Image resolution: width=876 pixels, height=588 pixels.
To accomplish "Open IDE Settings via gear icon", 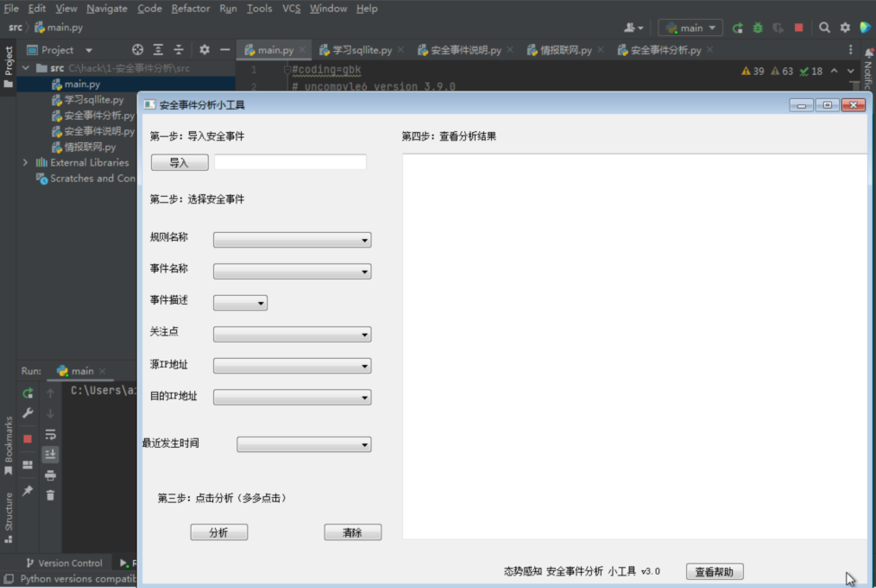I will 846,27.
